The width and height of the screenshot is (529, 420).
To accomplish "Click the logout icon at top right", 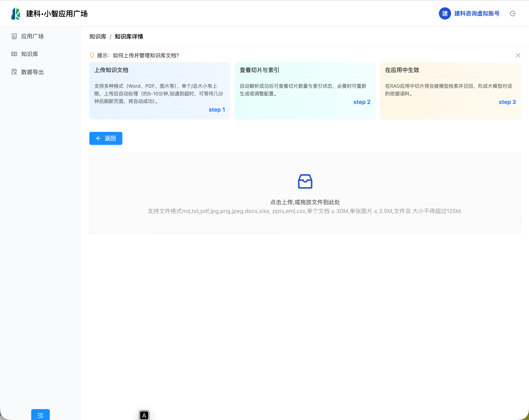I will click(x=513, y=13).
